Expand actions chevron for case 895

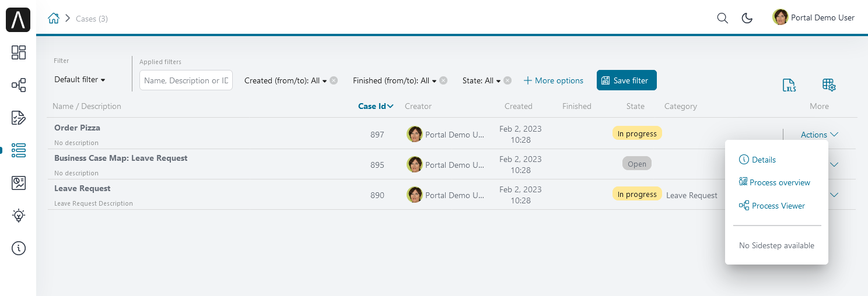pos(834,165)
